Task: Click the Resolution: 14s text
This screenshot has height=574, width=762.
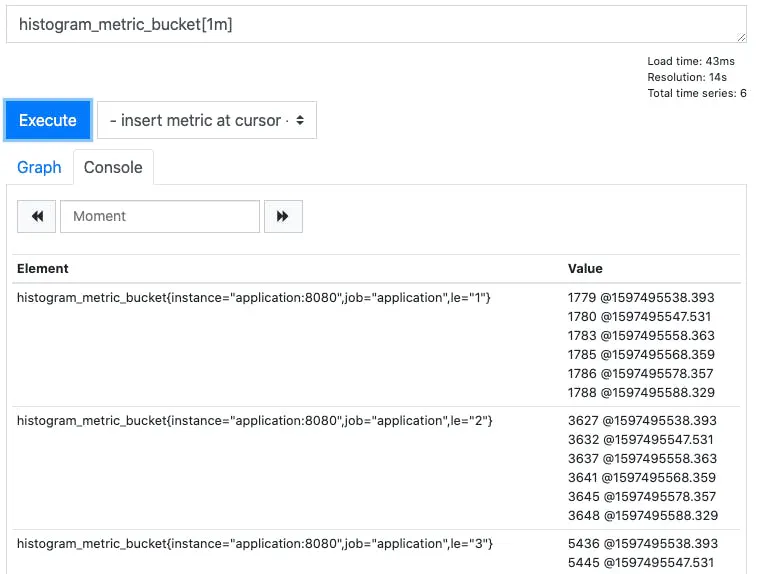Action: (x=687, y=77)
